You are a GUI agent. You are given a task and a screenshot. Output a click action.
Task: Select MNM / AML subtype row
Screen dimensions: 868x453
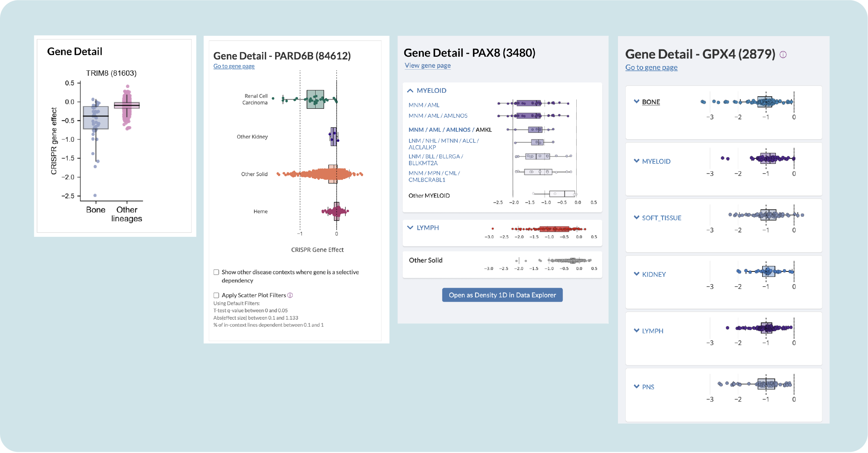(424, 105)
